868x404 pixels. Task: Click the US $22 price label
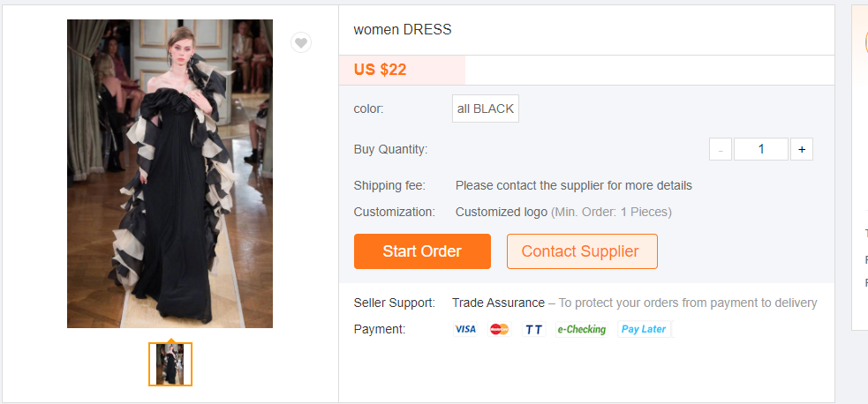380,70
